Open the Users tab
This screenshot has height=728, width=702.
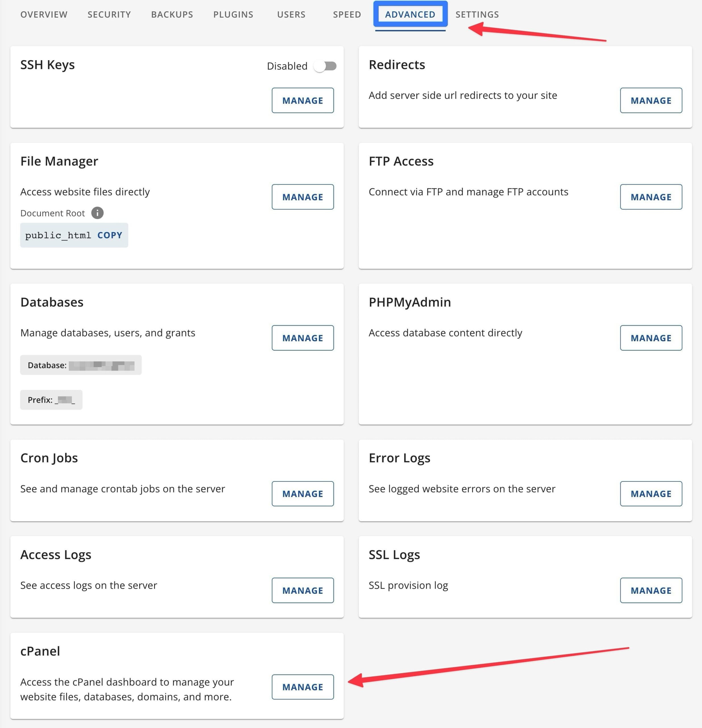pos(291,15)
